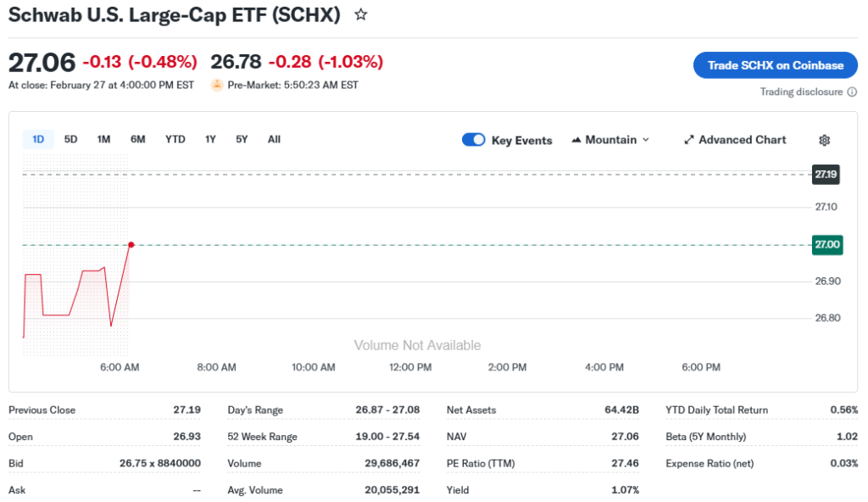
Task: Click the Mountain chart type icon
Action: (577, 140)
